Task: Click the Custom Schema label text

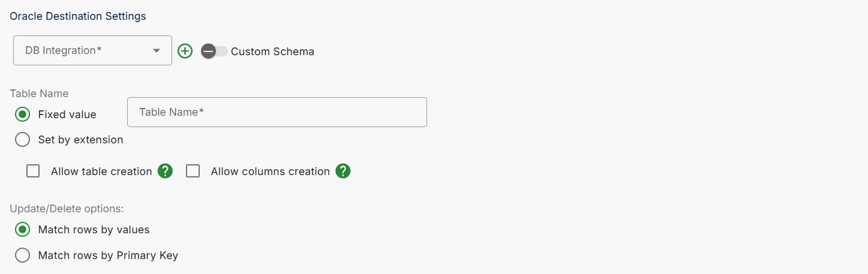Action: point(272,52)
